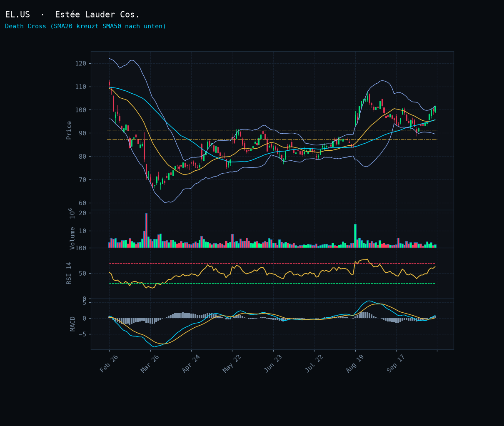504x426 pixels.
Task: Click the Price axis label
Action: (69, 130)
